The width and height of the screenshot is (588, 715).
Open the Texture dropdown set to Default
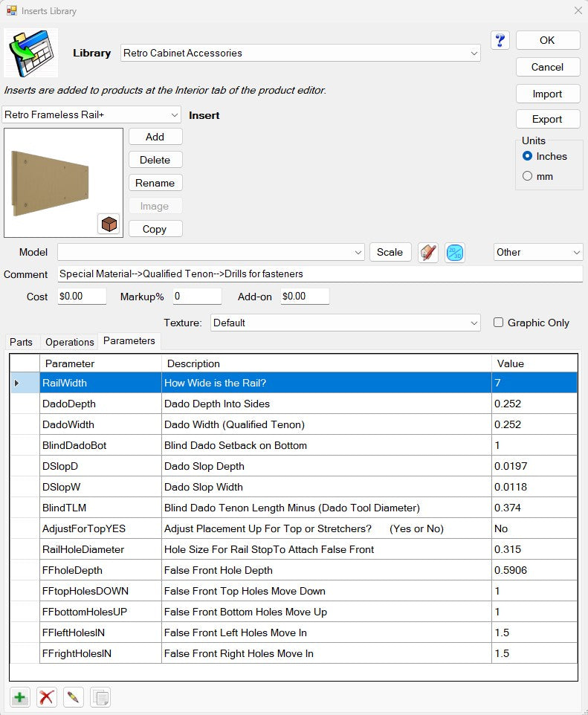click(474, 323)
